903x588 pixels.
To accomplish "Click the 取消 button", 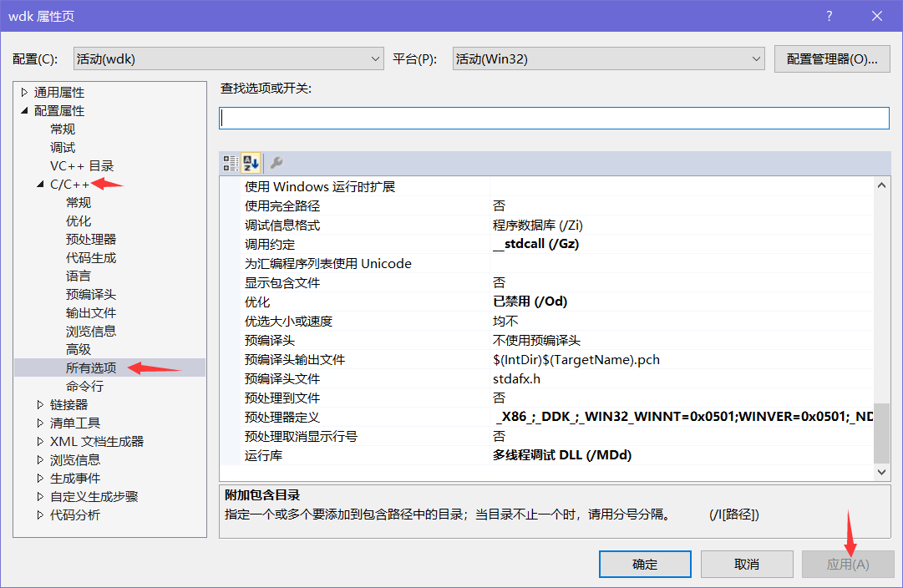I will pos(747,565).
